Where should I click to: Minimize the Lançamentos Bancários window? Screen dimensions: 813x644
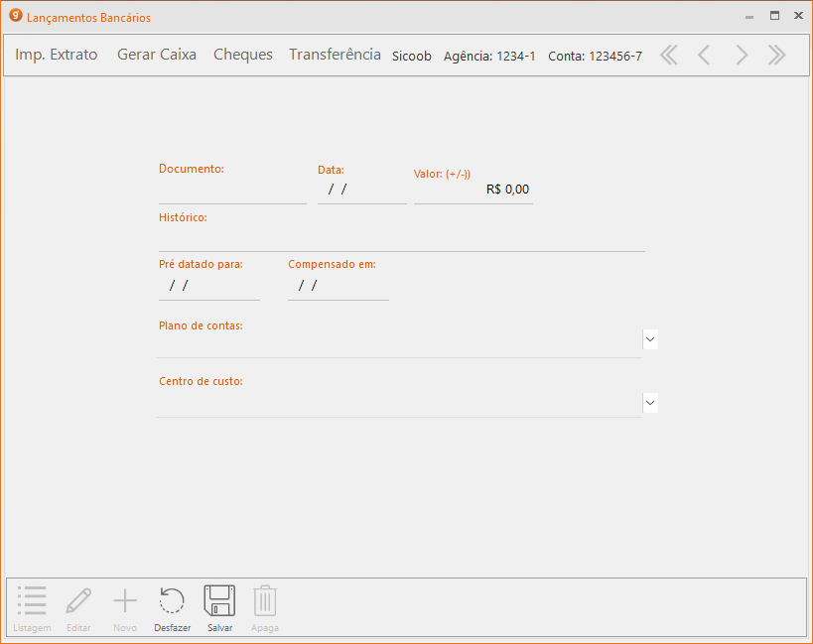point(749,17)
